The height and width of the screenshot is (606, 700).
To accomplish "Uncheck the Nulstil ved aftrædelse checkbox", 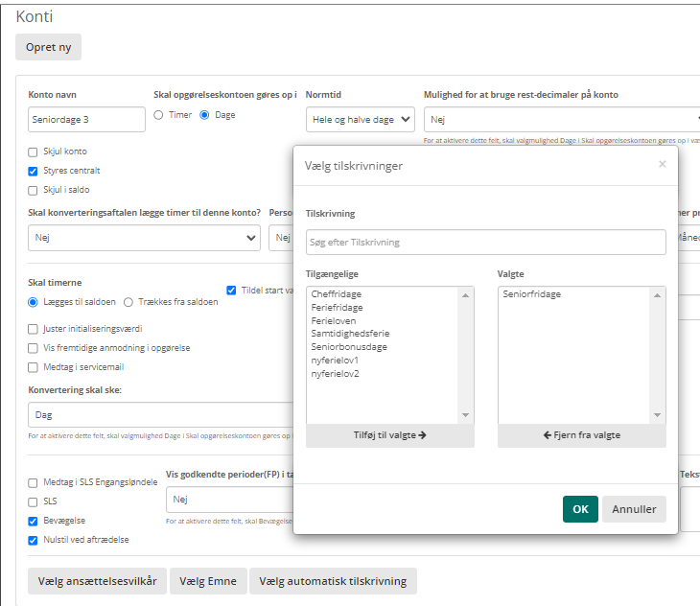I will pyautogui.click(x=34, y=540).
